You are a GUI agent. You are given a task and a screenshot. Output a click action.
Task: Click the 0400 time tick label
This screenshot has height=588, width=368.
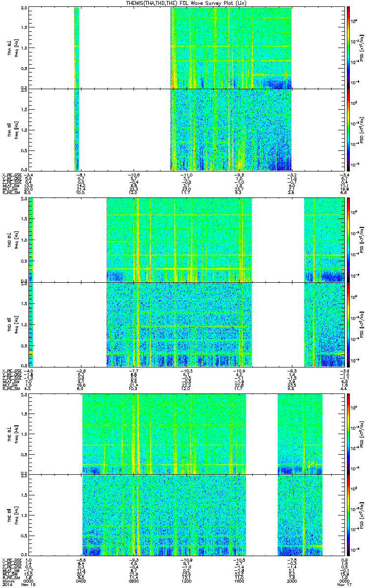(81, 581)
